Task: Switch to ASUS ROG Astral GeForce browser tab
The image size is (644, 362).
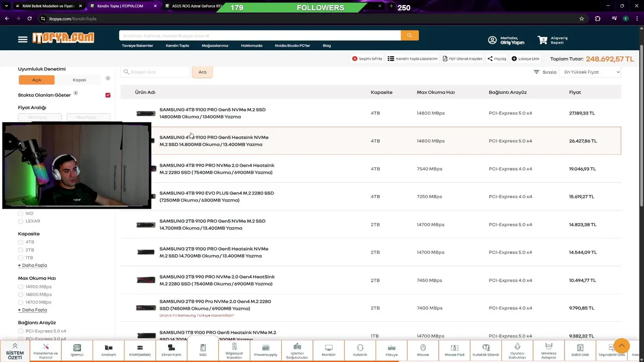Action: 194,6
